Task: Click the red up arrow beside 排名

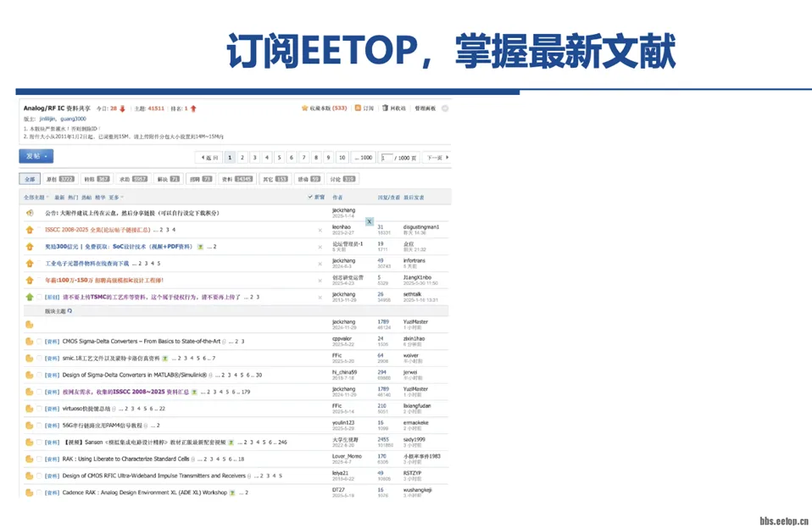Action: pos(193,109)
